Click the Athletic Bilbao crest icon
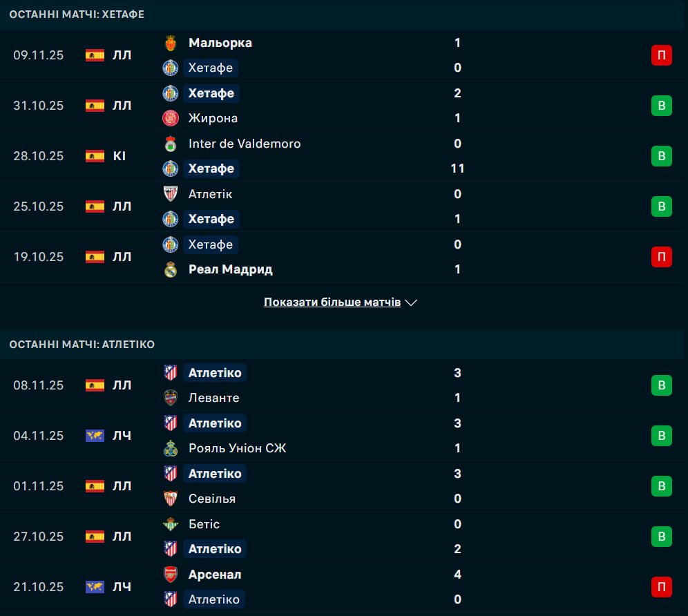Image resolution: width=688 pixels, height=616 pixels. coord(170,194)
